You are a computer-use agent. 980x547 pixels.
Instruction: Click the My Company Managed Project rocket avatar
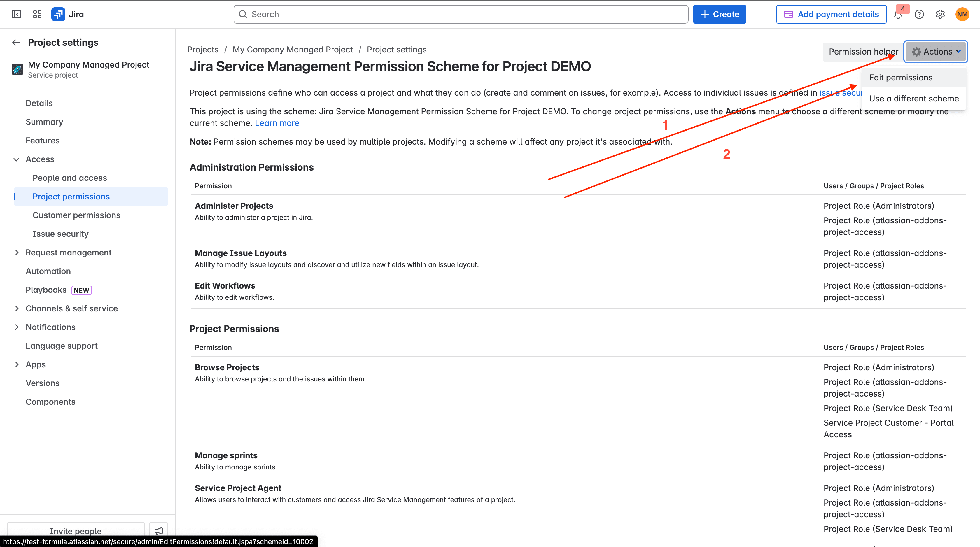click(17, 69)
